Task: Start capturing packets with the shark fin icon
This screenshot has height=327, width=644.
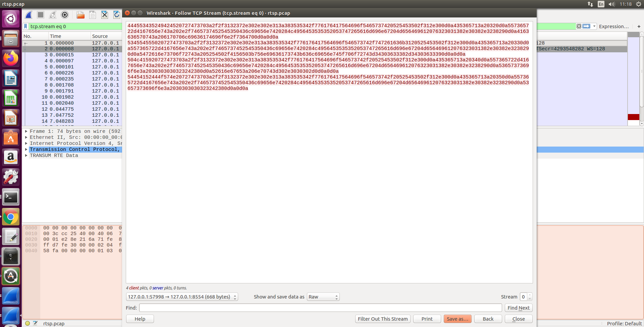Action: coord(29,15)
